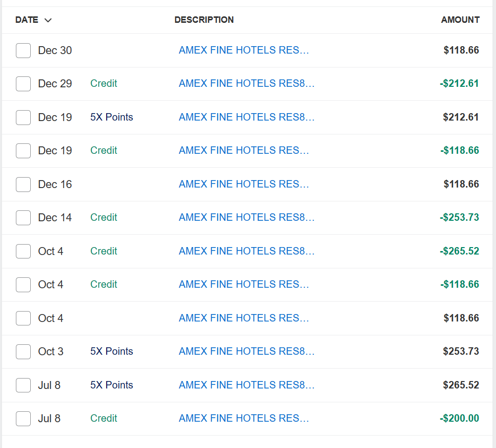Tick checkbox for Jul 8 $265.52 charge

click(x=23, y=385)
